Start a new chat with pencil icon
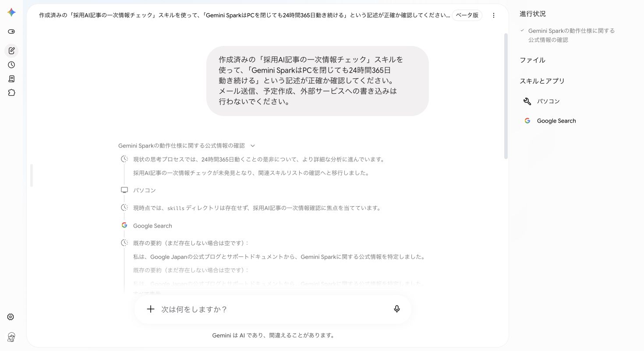 pos(11,51)
